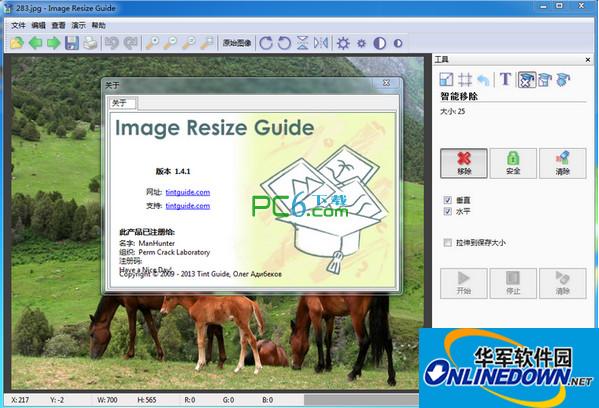599x408 pixels.
Task: Click the 清除 button next to 停止
Action: point(562,283)
